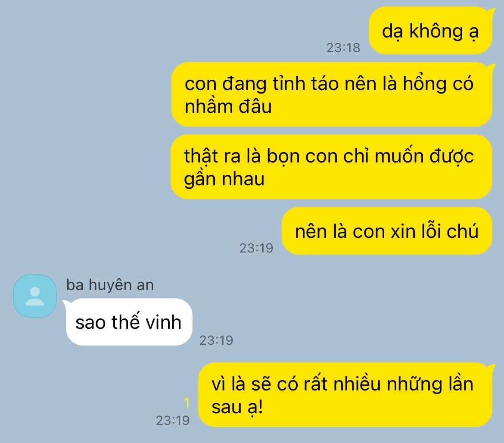Tap the 23:18 timestamp
504x443 pixels.
[343, 48]
